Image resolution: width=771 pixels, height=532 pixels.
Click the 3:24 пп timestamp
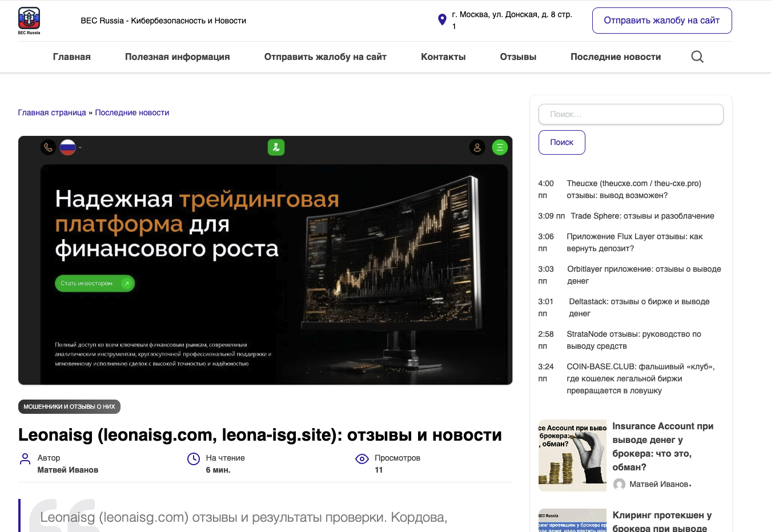546,373
